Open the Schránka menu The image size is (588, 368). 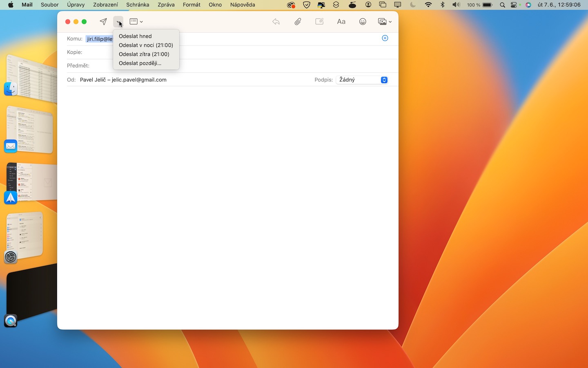pos(138,5)
